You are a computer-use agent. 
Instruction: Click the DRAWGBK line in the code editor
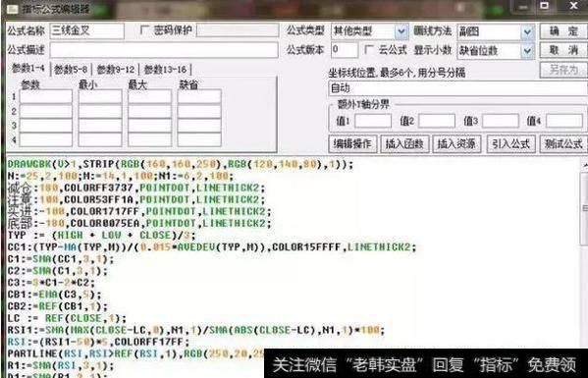(x=181, y=164)
